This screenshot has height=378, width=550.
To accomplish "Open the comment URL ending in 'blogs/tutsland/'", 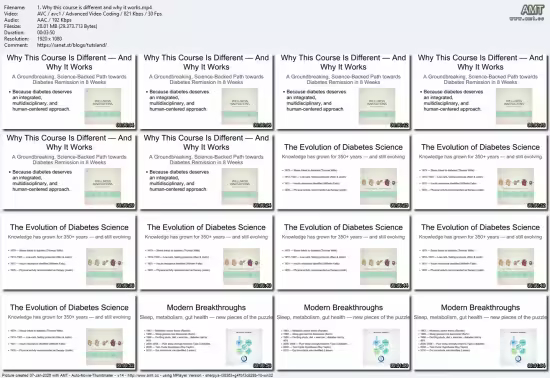I will tap(72, 45).
